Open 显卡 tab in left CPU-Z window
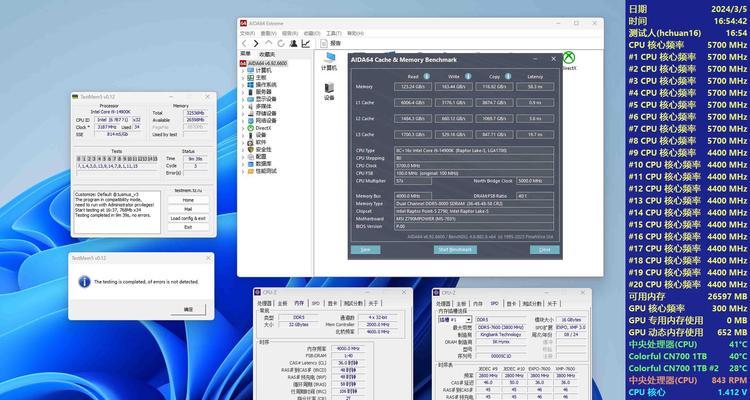The height and width of the screenshot is (400, 750). 332,303
